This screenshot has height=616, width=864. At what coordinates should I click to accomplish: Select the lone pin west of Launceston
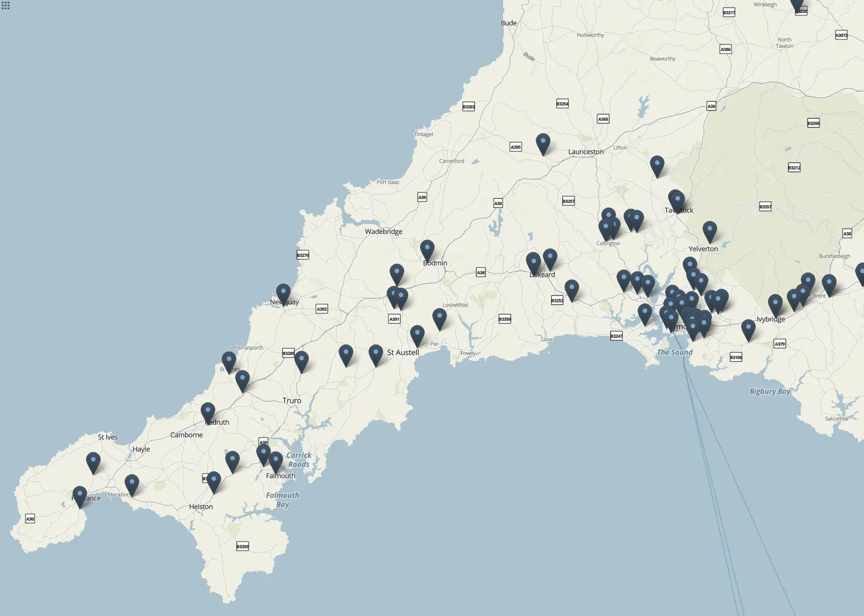pyautogui.click(x=543, y=142)
